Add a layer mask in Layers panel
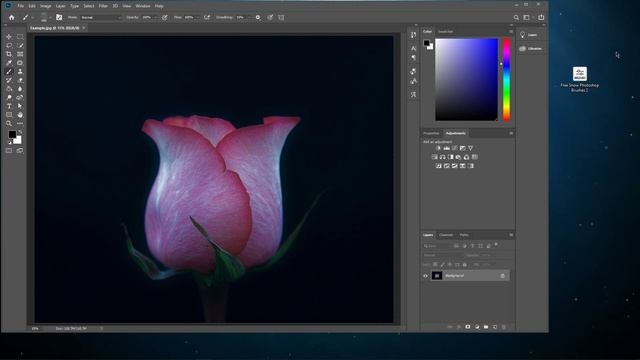This screenshot has width=640, height=360. pyautogui.click(x=468, y=327)
